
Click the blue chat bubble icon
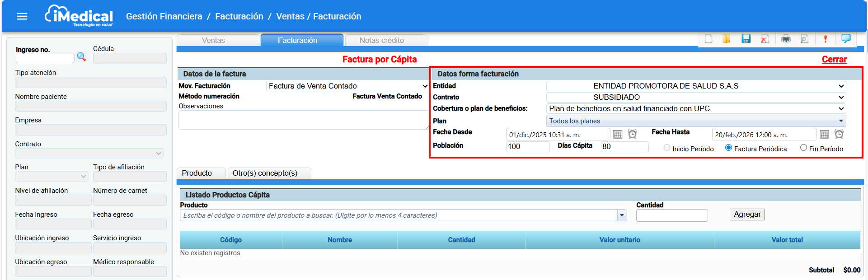click(x=846, y=39)
